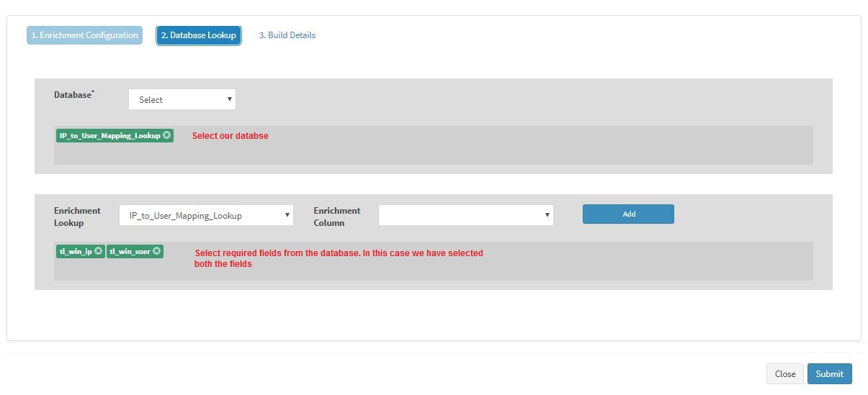Click the IP_to_User_Mapping_Lookup green tag
The height and width of the screenshot is (395, 868).
click(115, 135)
